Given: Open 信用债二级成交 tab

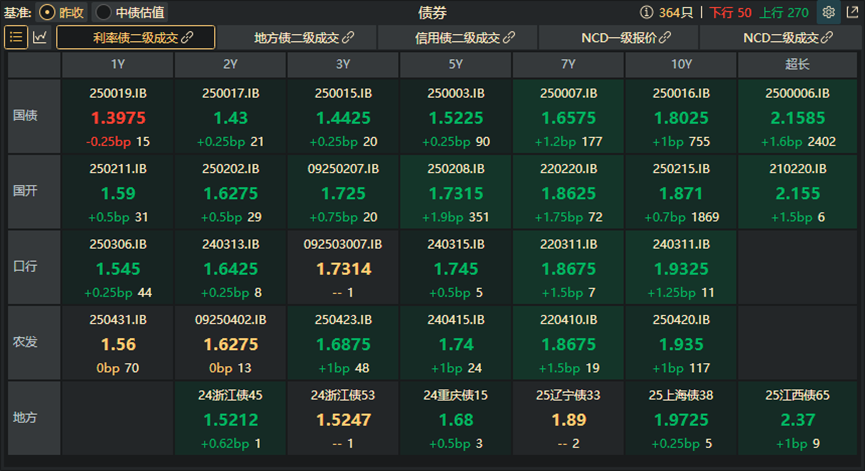Looking at the screenshot, I should pyautogui.click(x=457, y=38).
